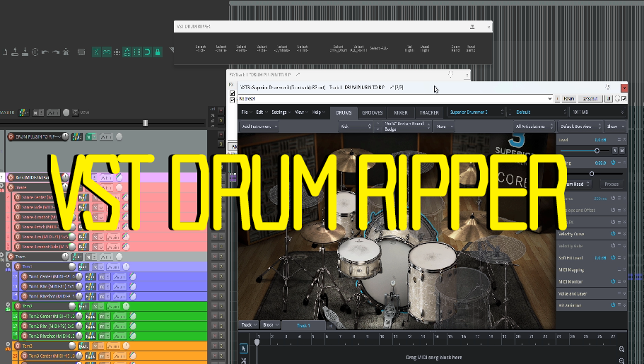Toggle the green lock icon in toolbar

point(158,52)
